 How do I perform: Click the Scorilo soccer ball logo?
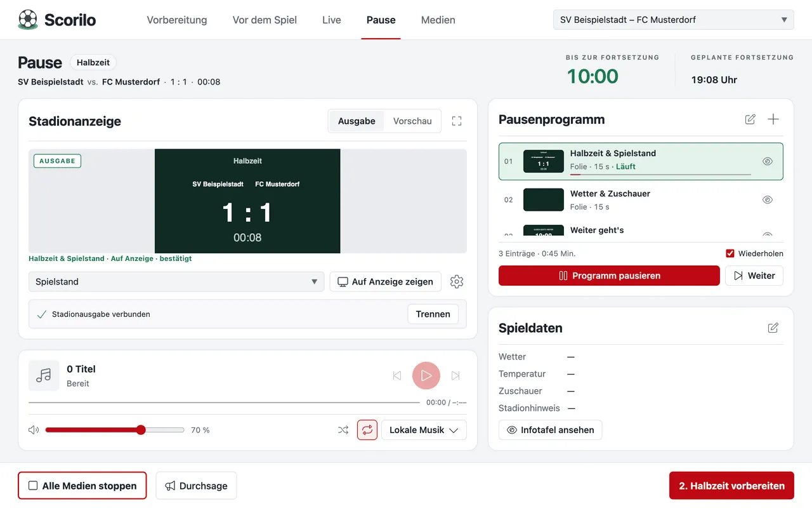28,20
